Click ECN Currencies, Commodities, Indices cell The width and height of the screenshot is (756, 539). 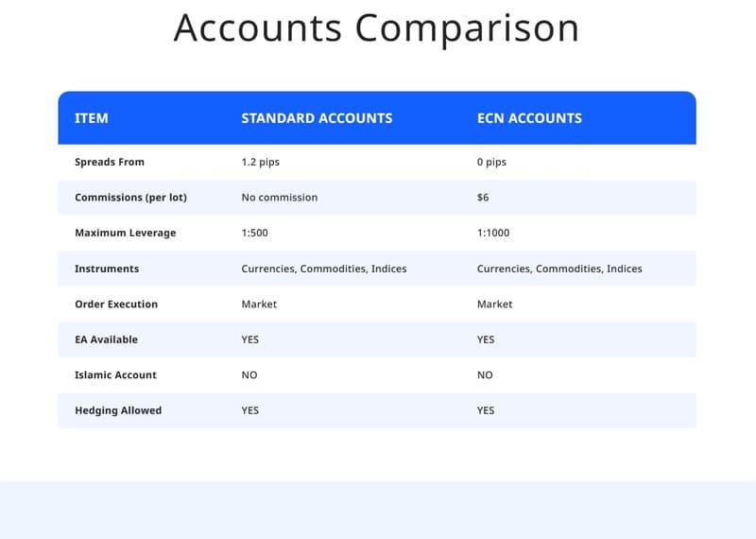559,269
